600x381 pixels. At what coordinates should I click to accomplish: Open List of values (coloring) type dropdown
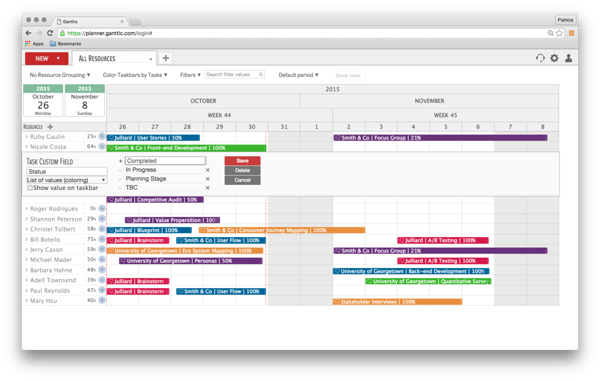[x=66, y=180]
